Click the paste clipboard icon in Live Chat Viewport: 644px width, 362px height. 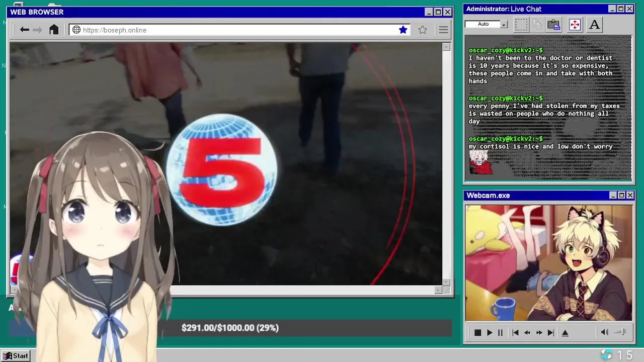coord(554,24)
